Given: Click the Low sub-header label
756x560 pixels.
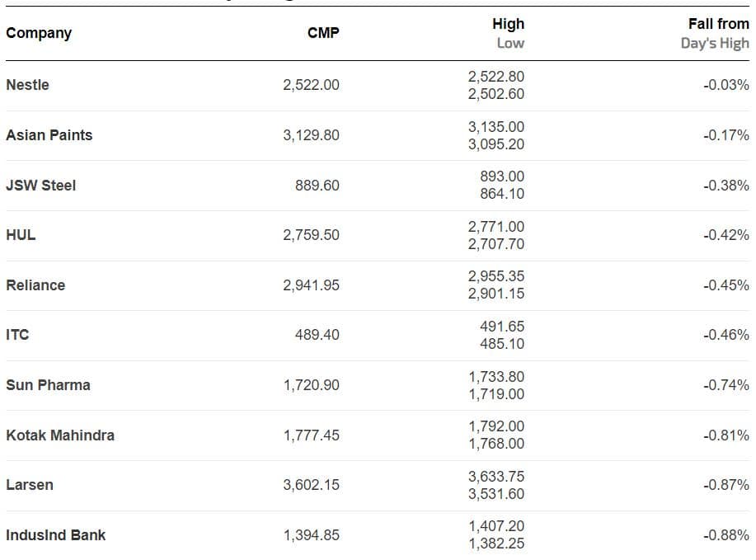Looking at the screenshot, I should 510,43.
